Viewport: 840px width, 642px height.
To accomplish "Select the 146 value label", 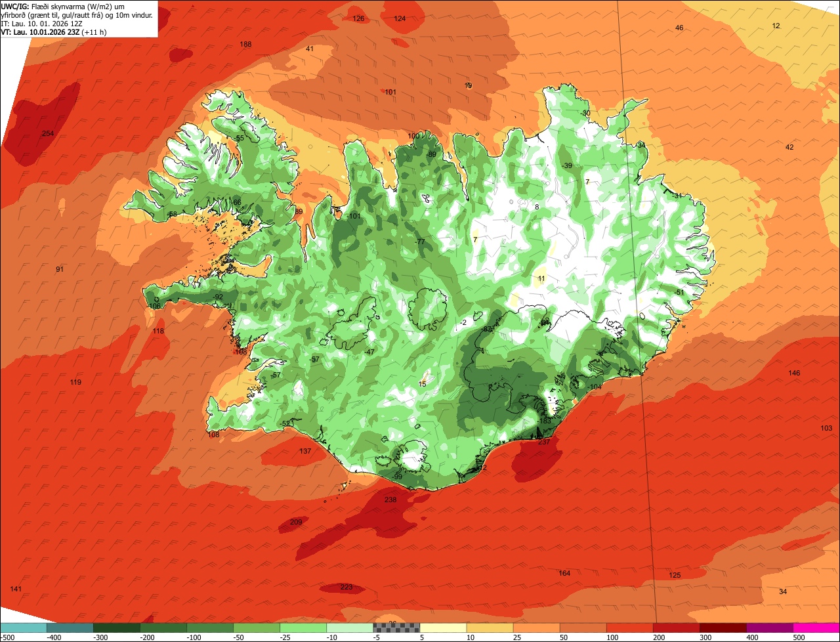I will coord(794,373).
